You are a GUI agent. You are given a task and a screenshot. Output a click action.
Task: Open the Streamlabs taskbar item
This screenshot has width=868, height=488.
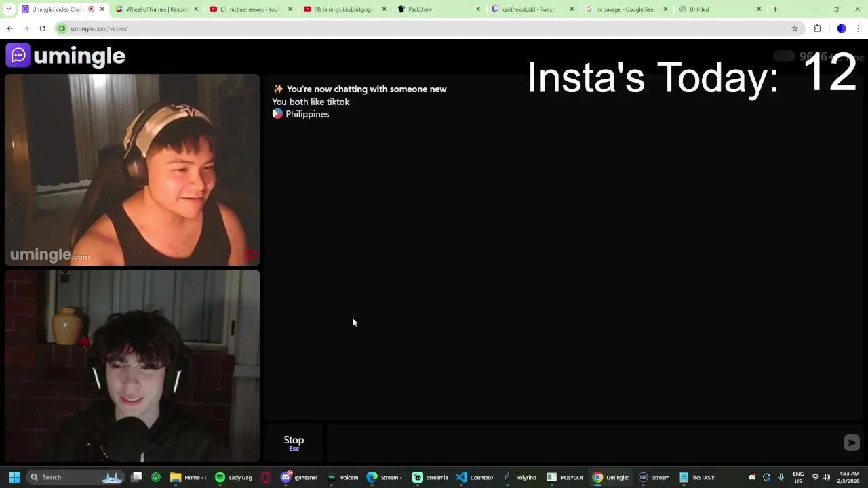click(x=431, y=477)
